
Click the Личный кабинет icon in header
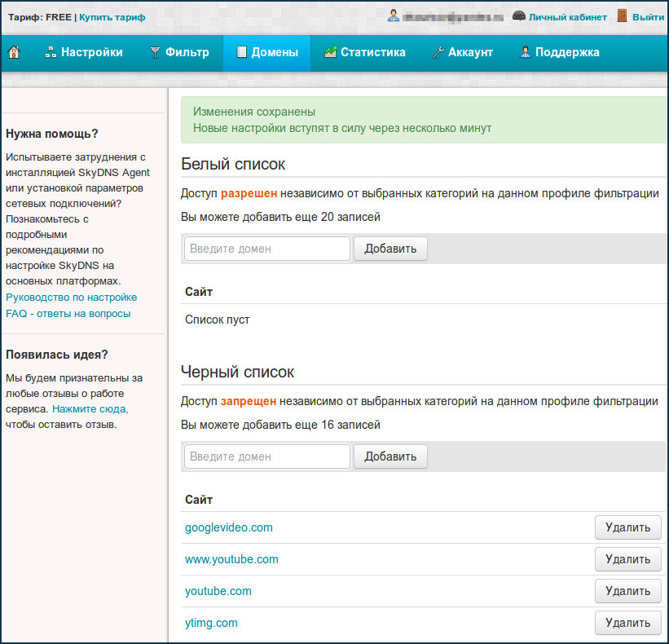pos(518,16)
